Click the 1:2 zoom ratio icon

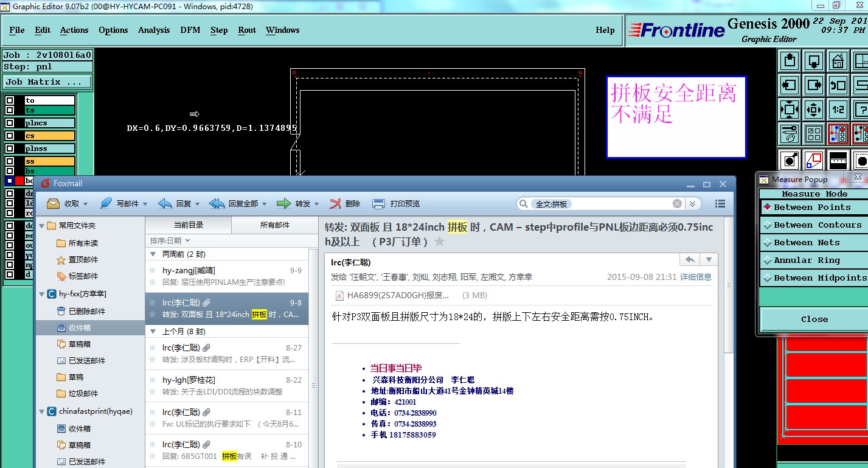tap(838, 110)
